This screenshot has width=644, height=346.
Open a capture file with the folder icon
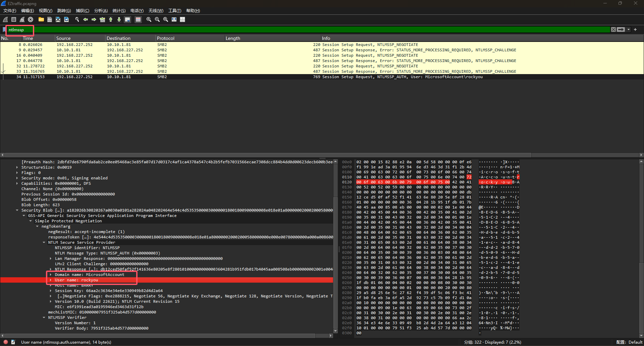[41, 19]
